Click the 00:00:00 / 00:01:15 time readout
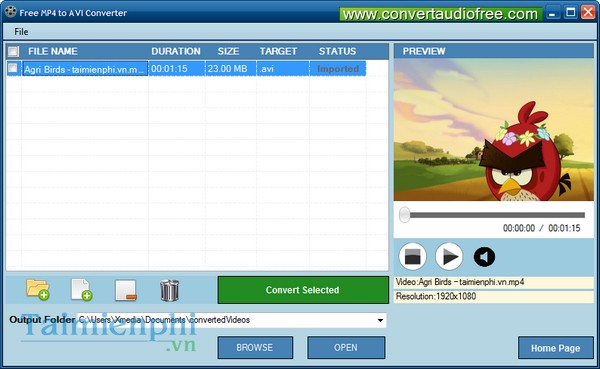 [x=541, y=228]
